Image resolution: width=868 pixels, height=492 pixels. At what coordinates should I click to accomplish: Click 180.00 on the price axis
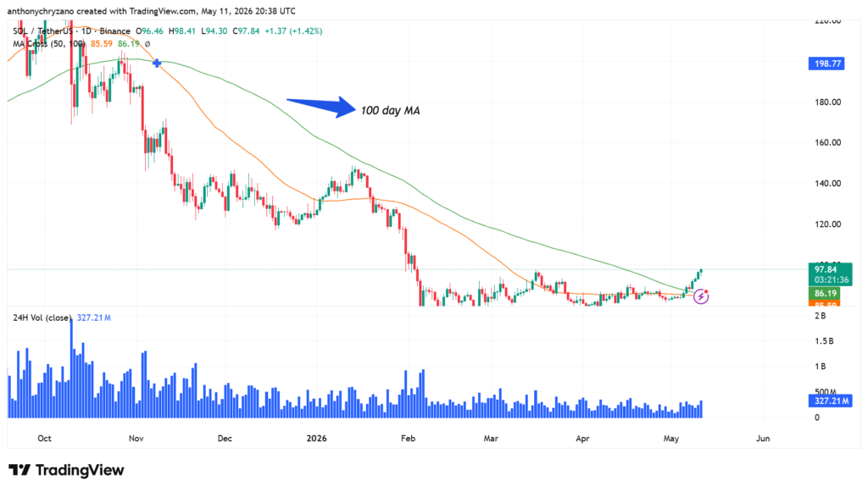point(828,102)
